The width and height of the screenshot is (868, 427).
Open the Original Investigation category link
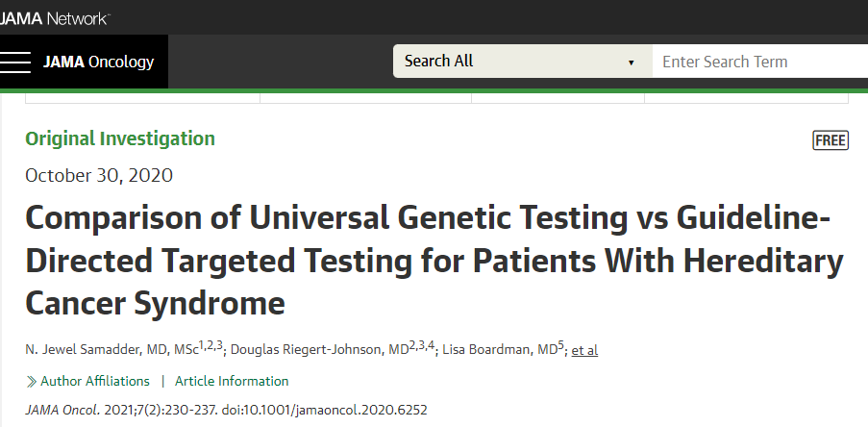pyautogui.click(x=120, y=138)
